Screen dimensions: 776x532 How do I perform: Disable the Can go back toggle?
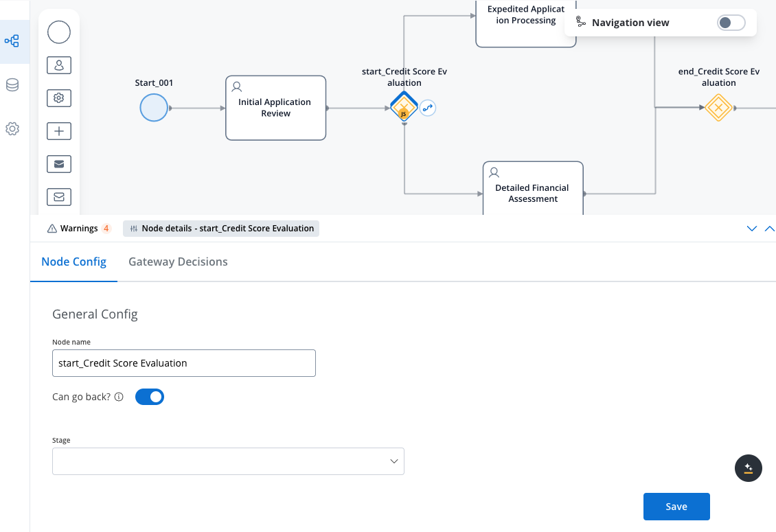point(150,397)
